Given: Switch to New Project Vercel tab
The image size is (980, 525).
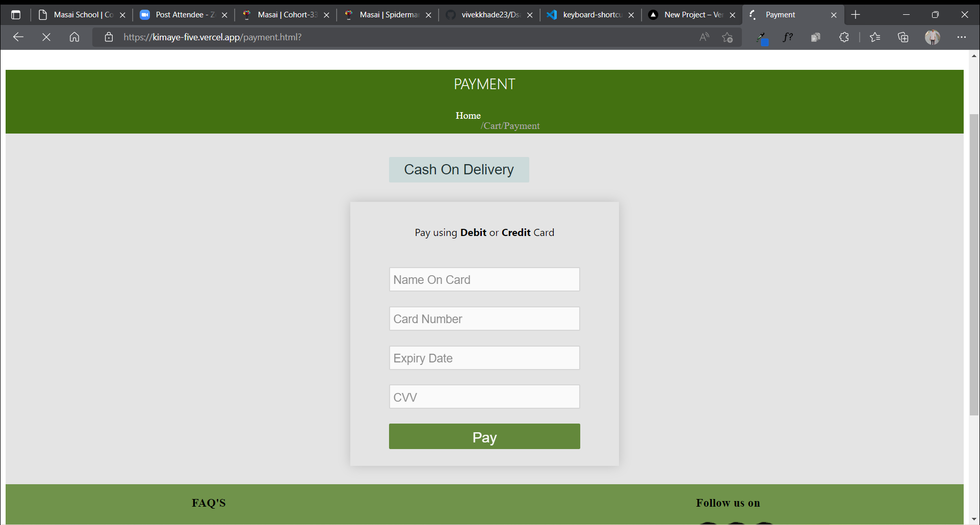Looking at the screenshot, I should (687, 15).
